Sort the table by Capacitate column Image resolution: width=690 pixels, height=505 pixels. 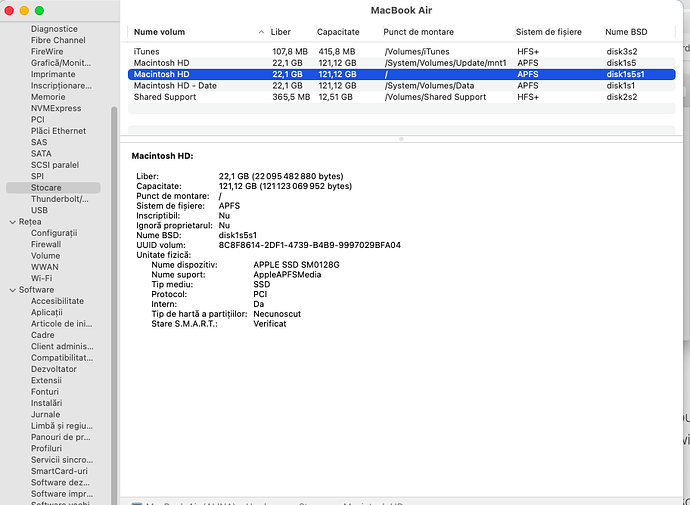click(x=338, y=32)
